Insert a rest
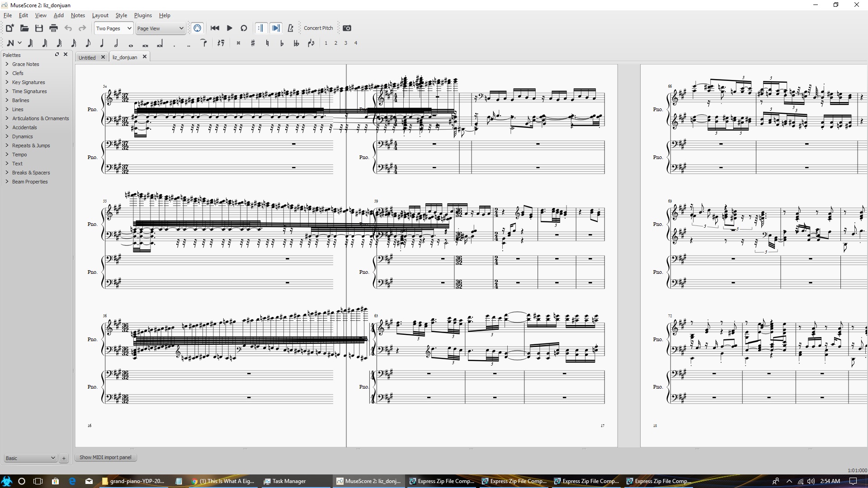This screenshot has width=868, height=488. [x=221, y=43]
